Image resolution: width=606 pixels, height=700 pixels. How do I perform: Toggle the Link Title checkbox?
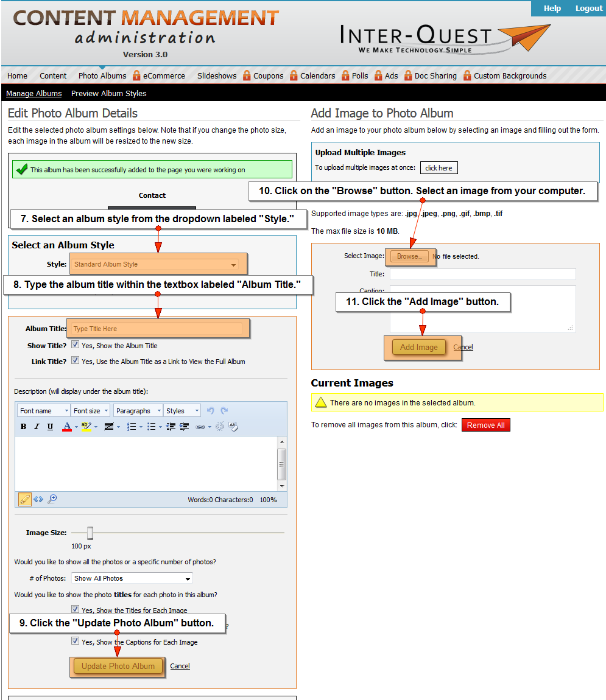pyautogui.click(x=76, y=360)
